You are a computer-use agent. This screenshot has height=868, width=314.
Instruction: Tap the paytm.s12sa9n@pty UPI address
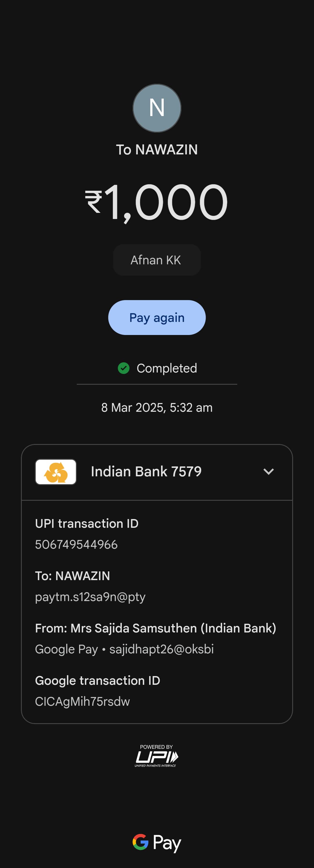click(90, 597)
